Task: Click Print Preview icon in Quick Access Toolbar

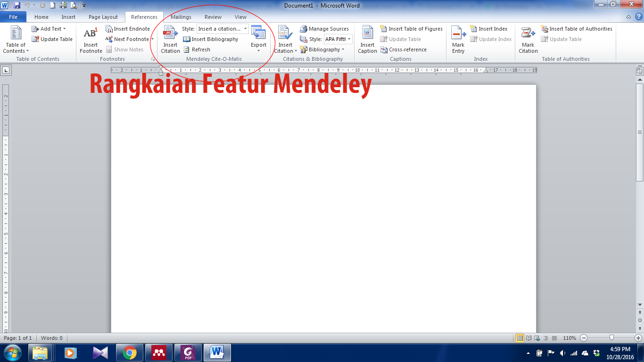Action: pyautogui.click(x=74, y=6)
